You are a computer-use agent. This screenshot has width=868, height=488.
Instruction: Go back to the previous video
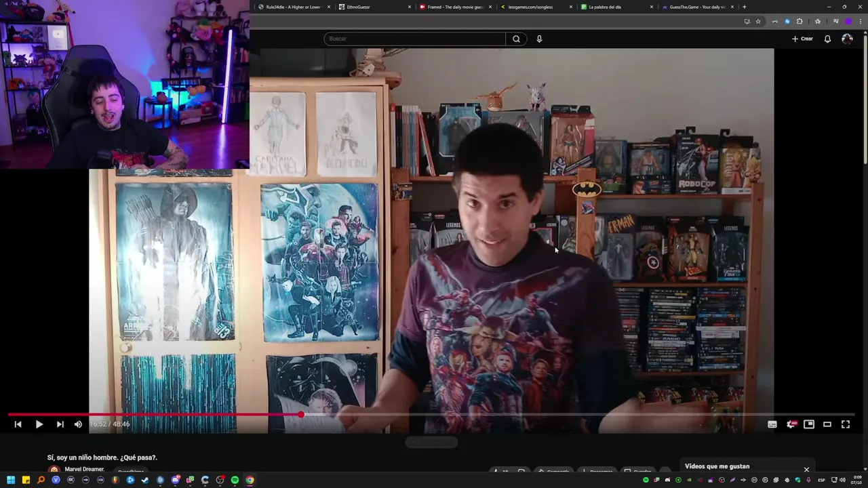click(x=18, y=424)
